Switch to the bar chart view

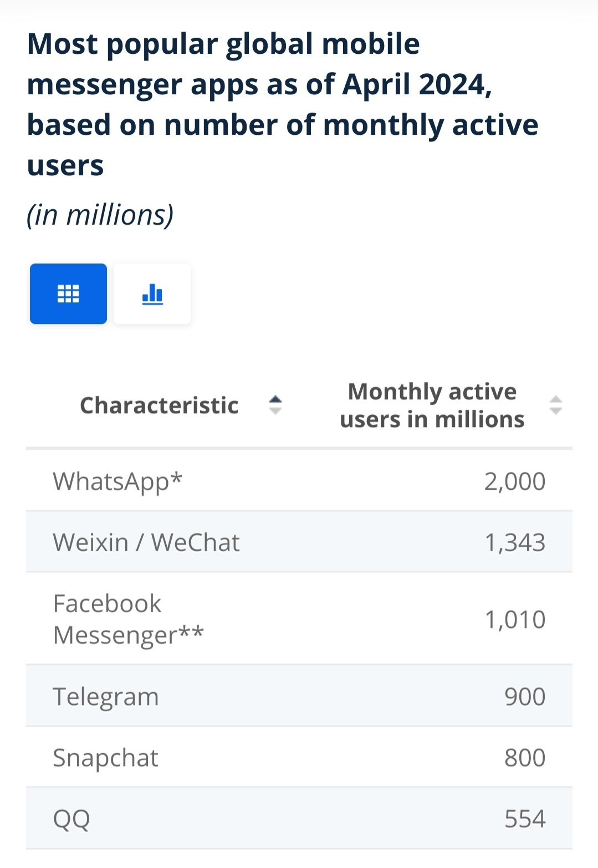coord(152,293)
